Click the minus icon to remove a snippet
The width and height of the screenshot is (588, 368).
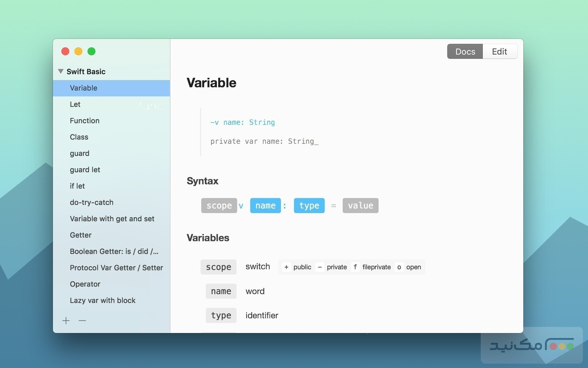83,321
